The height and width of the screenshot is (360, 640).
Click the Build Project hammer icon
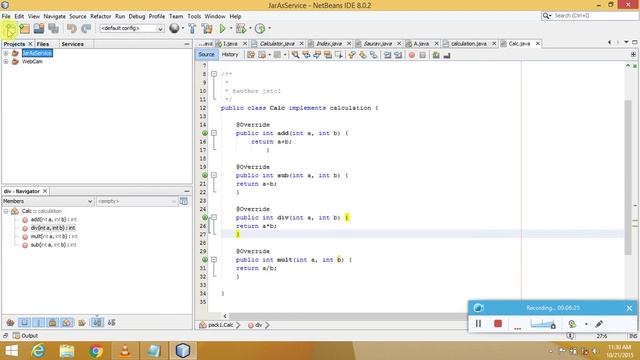point(192,28)
